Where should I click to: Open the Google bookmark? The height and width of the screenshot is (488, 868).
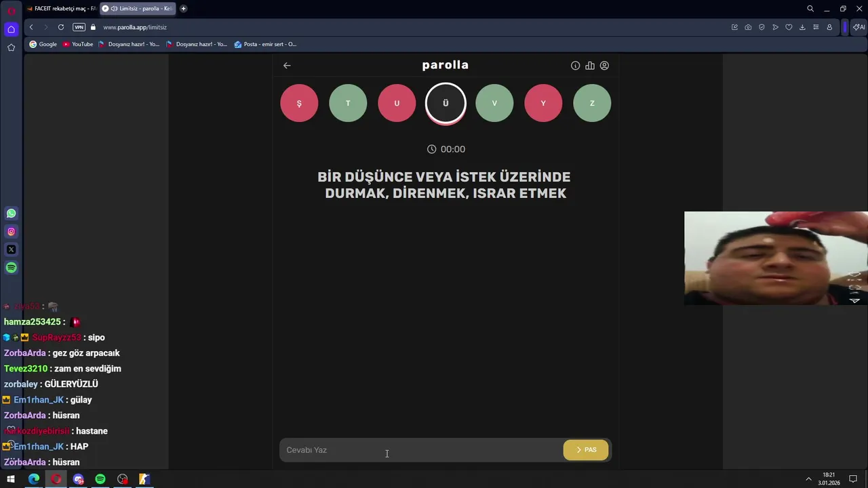point(43,44)
